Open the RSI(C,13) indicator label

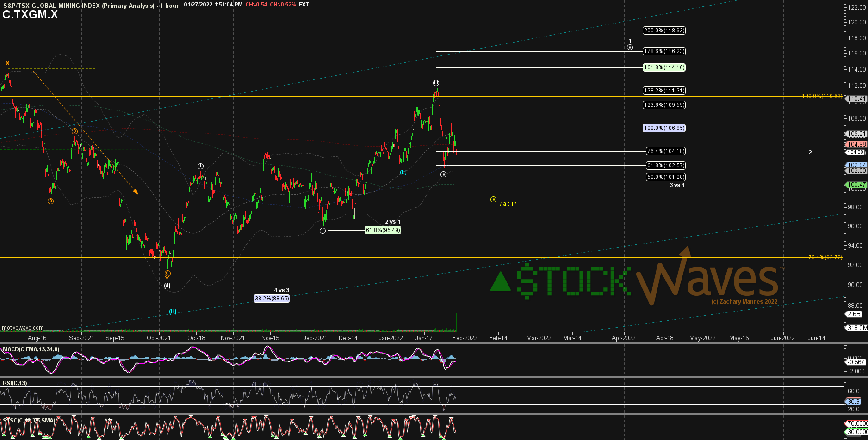click(15, 383)
